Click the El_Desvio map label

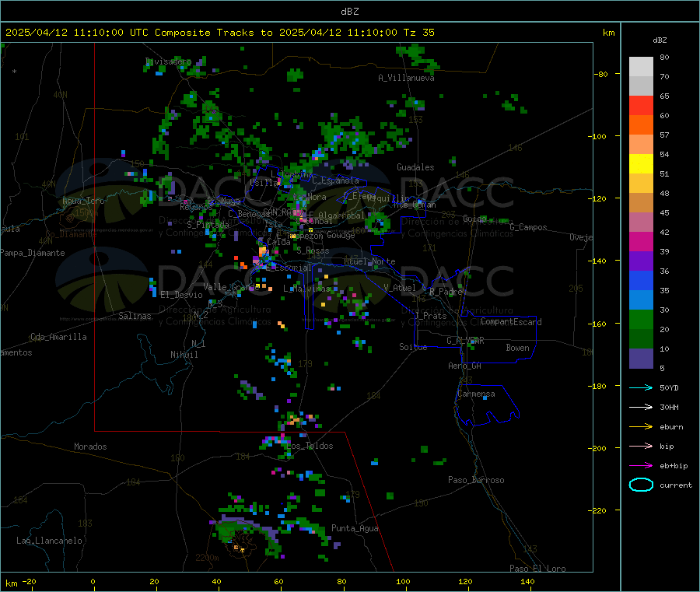tap(181, 295)
